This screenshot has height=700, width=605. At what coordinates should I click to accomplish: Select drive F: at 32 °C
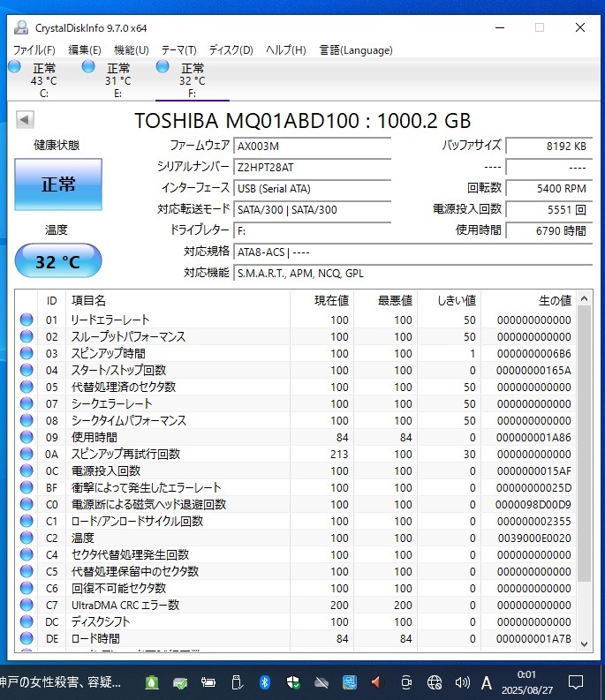(193, 80)
